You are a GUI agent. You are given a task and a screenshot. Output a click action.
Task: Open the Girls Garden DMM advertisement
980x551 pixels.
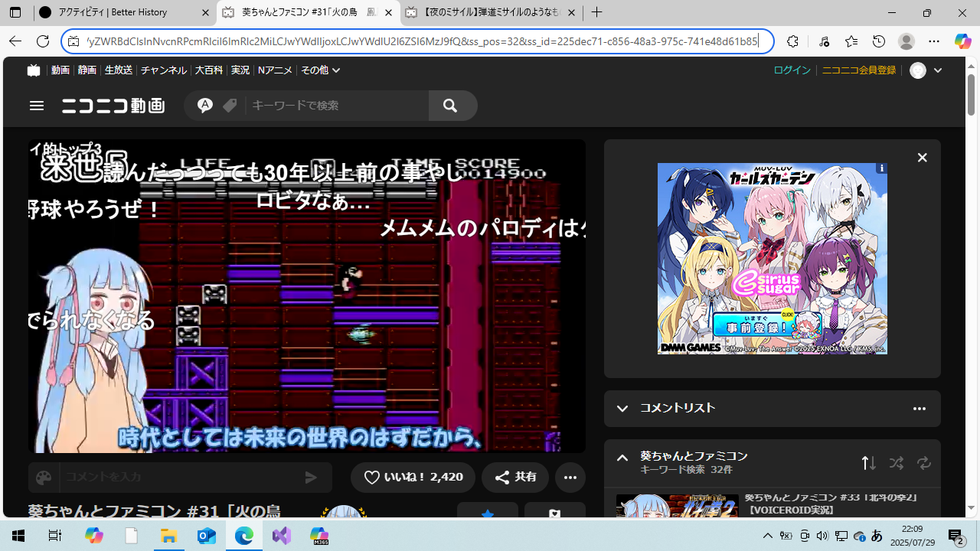772,259
